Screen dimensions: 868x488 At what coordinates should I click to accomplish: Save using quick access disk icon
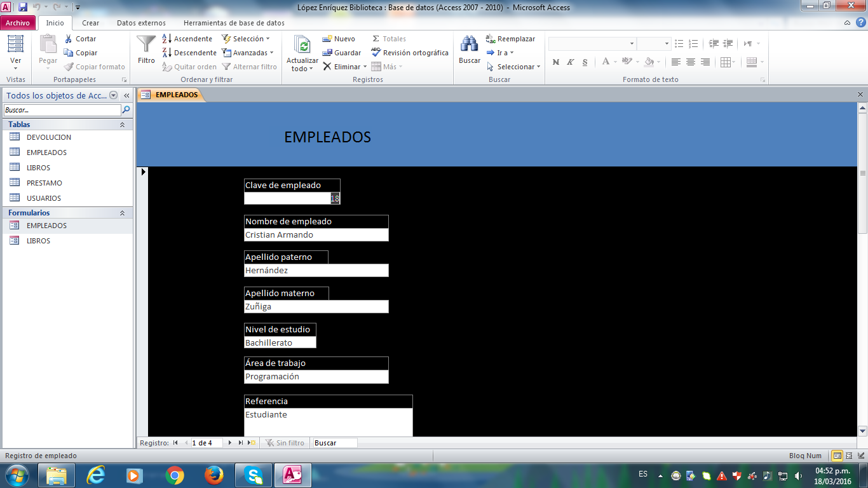[x=23, y=7]
